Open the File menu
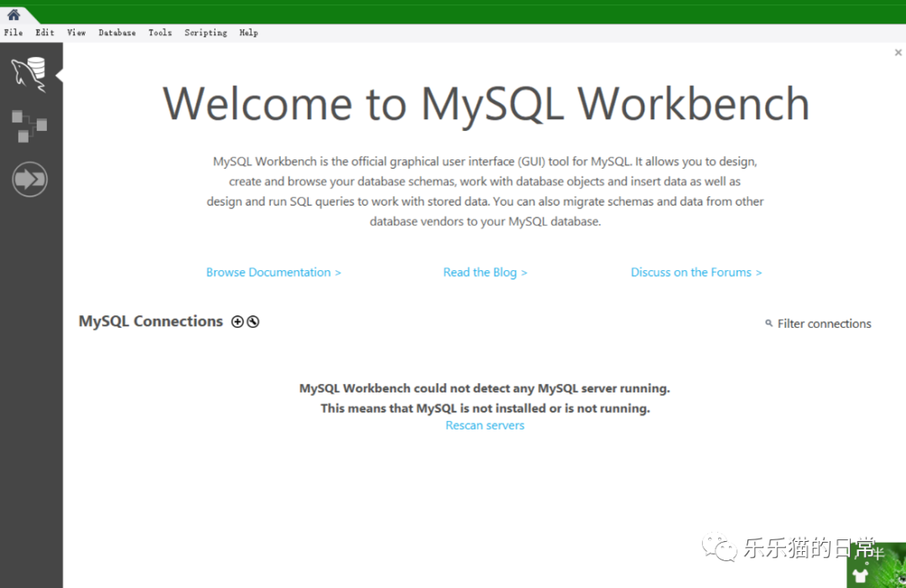Viewport: 906px width, 588px height. click(13, 33)
